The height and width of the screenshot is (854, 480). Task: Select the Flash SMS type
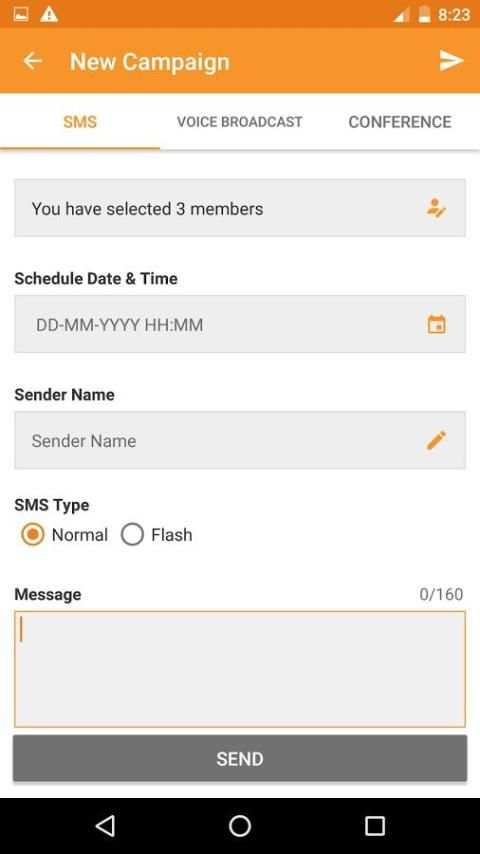157,535
